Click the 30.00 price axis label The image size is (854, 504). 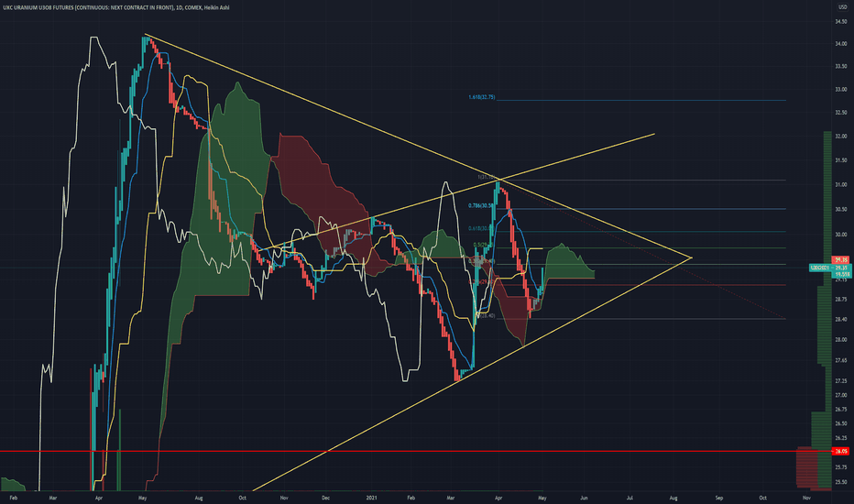point(841,235)
